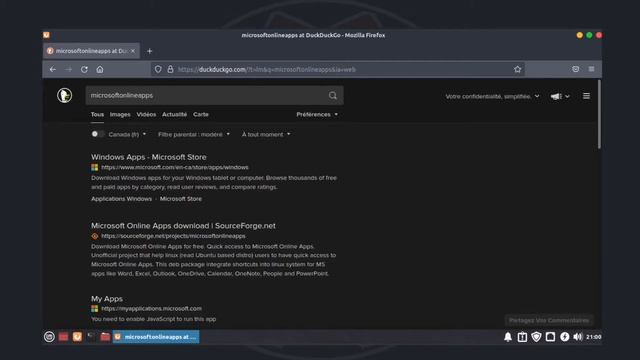Click the Microsoft favicon beside My Apps URL
This screenshot has height=360, width=640.
95,309
